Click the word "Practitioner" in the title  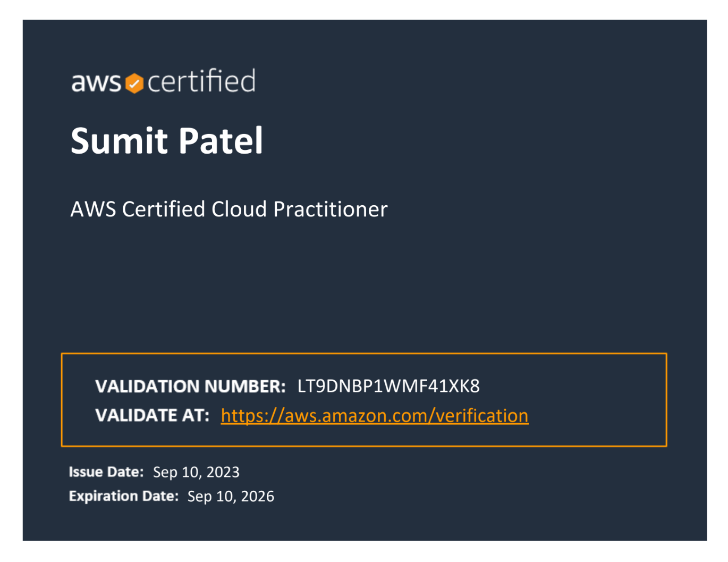(x=330, y=209)
